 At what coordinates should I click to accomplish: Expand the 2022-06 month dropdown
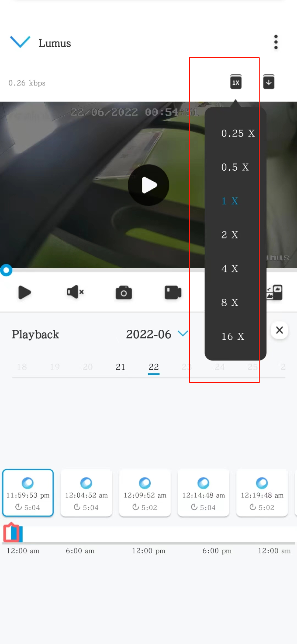(183, 334)
